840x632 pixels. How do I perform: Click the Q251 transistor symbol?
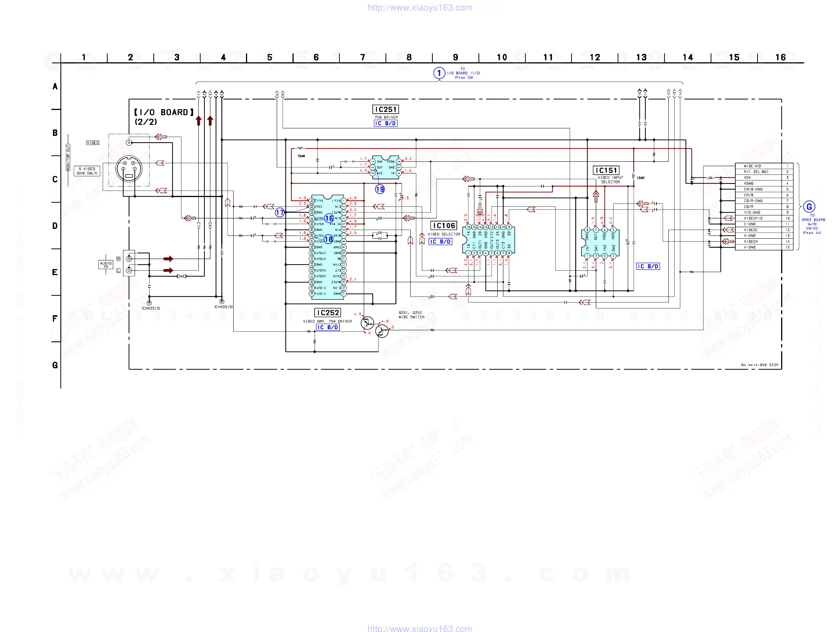(x=367, y=323)
